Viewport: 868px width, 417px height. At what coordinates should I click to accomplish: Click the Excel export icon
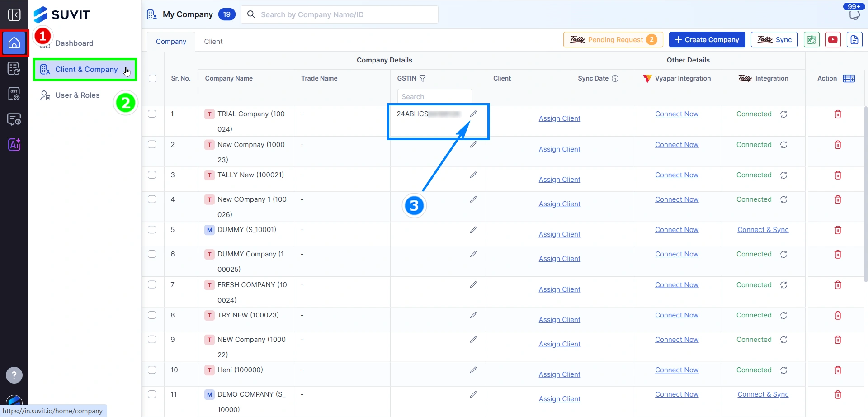(x=811, y=40)
